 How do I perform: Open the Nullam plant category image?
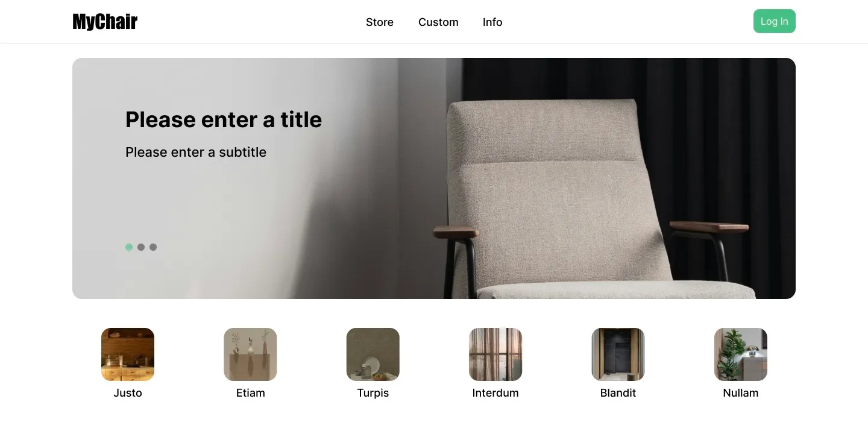tap(741, 354)
